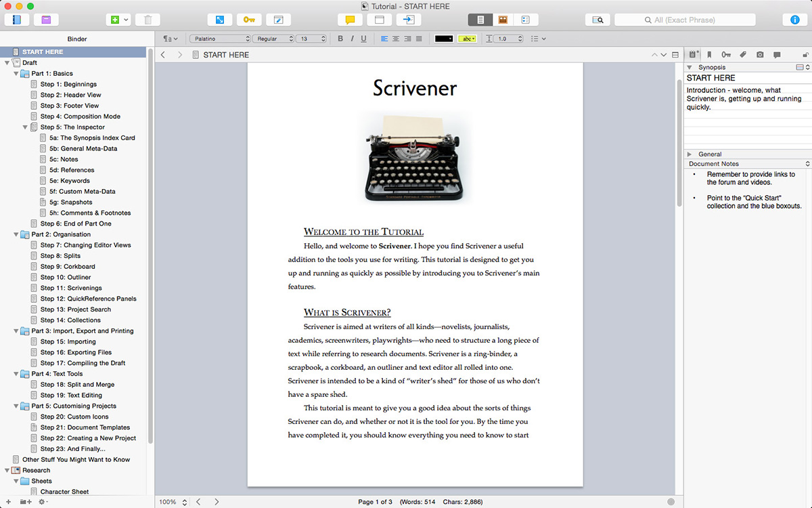Click the editor split toggle icon
812x508 pixels.
pyautogui.click(x=675, y=54)
